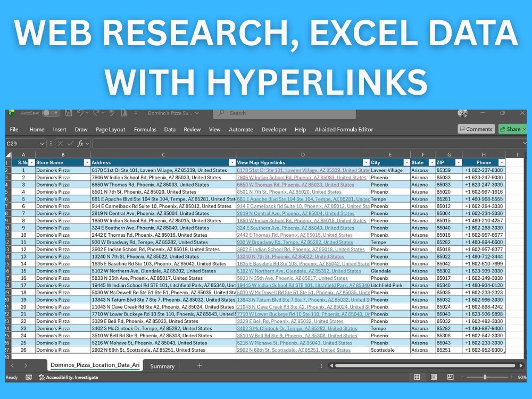Select the Litchfield Park city cell
The image size is (532, 399).
pos(390,285)
